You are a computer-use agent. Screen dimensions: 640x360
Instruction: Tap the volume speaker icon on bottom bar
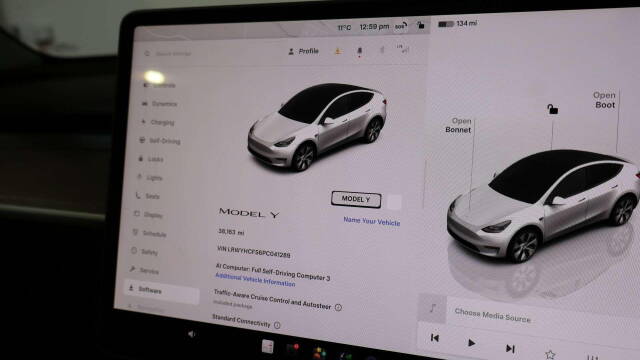tap(191, 334)
